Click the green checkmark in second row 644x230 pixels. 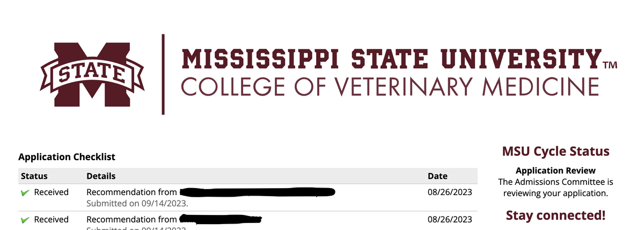click(x=24, y=220)
